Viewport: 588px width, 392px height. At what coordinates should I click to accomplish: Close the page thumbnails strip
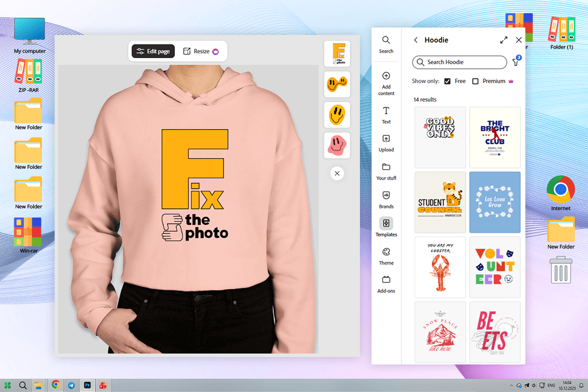tap(336, 173)
